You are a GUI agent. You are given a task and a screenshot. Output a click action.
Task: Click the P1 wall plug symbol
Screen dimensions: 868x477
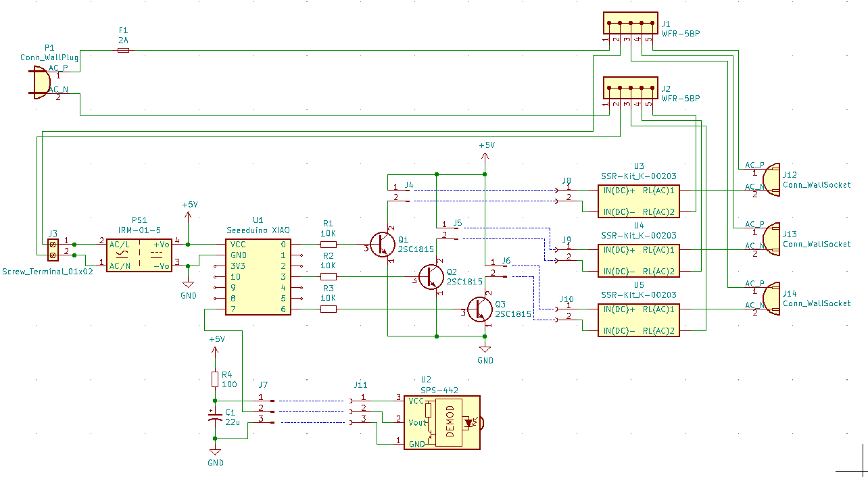[43, 82]
